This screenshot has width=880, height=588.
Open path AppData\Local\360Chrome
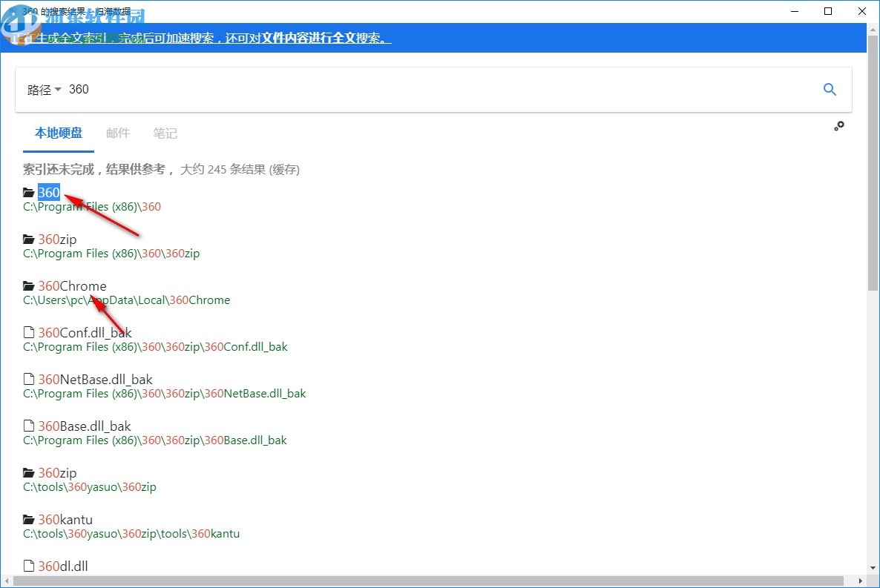pyautogui.click(x=126, y=300)
